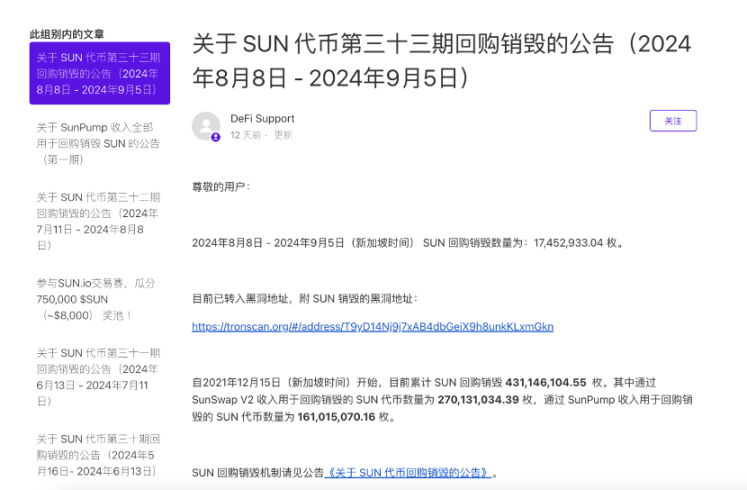747x490 pixels.
Task: Click the DeFi Support author avatar
Action: (206, 126)
